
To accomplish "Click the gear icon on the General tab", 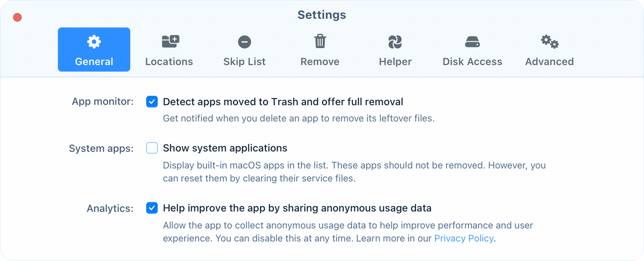I will coord(94,41).
